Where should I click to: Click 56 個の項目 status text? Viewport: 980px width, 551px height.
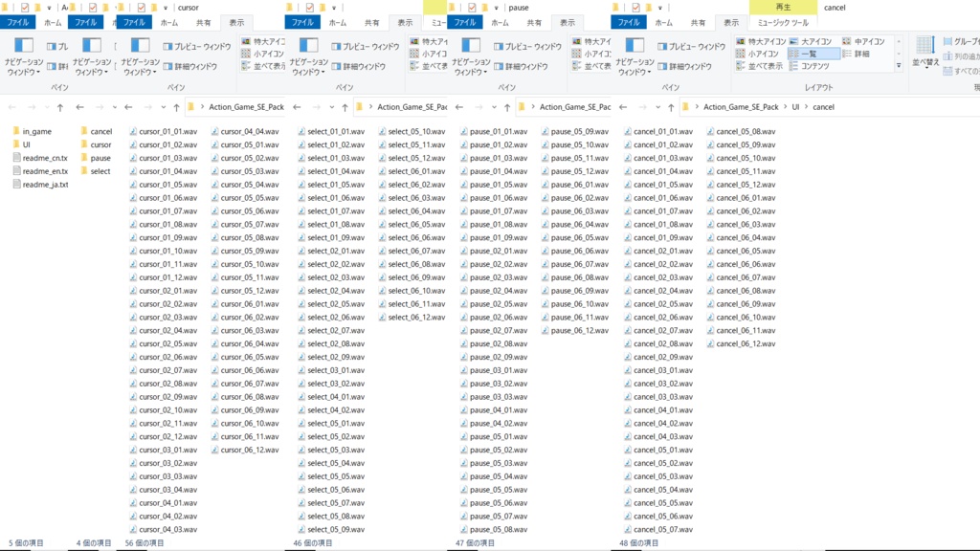pos(145,543)
